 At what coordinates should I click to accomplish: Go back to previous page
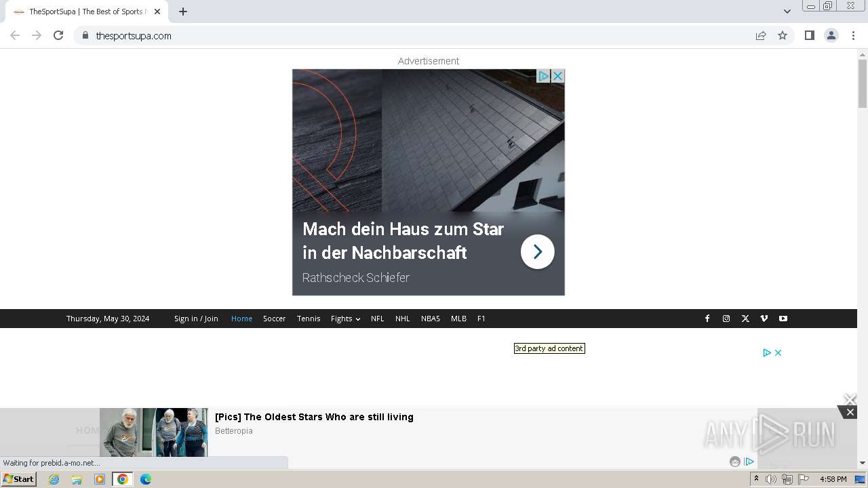click(x=15, y=35)
